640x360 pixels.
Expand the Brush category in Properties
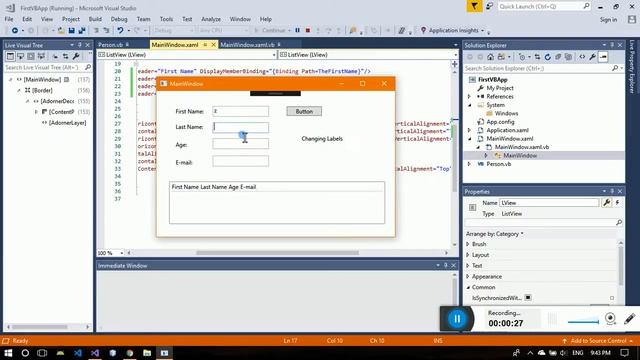[468, 244]
